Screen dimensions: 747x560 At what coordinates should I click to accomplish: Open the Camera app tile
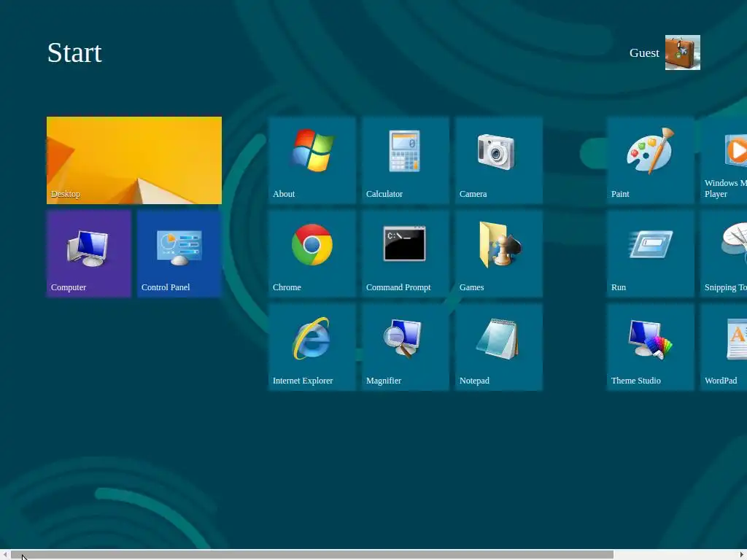pos(499,160)
